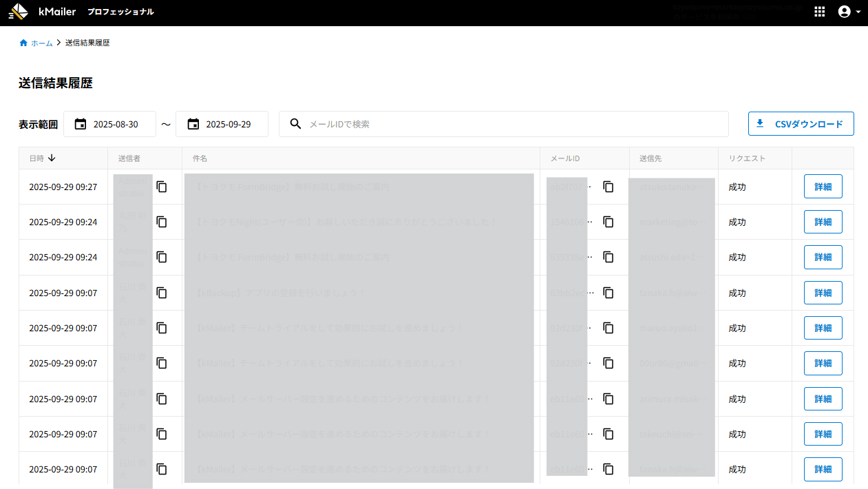Open end date picker 2025-09-29
868x489 pixels.
(x=222, y=124)
